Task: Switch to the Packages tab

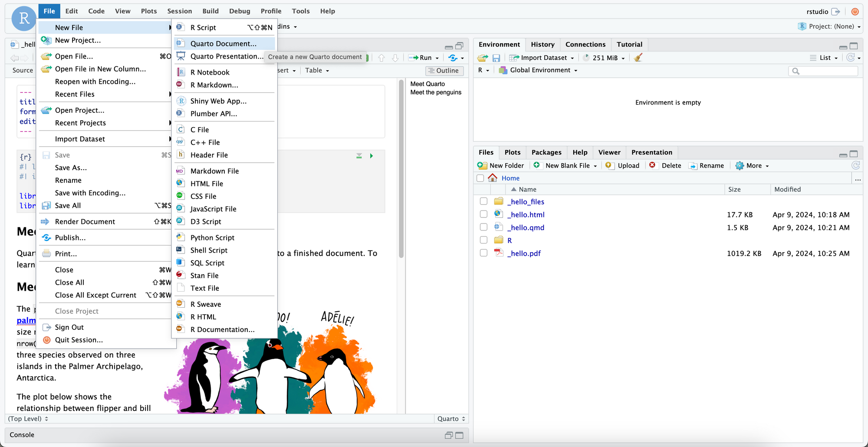Action: click(x=546, y=152)
